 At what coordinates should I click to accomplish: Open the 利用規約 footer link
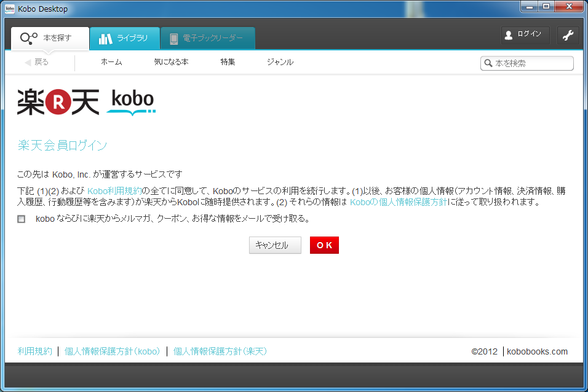pyautogui.click(x=35, y=351)
